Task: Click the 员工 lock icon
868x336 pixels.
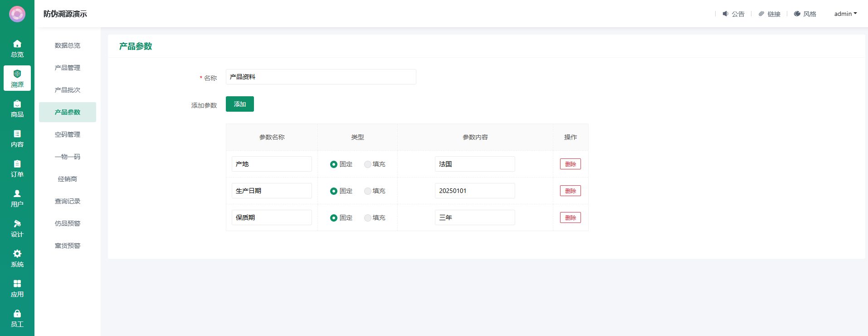Action: click(x=17, y=314)
